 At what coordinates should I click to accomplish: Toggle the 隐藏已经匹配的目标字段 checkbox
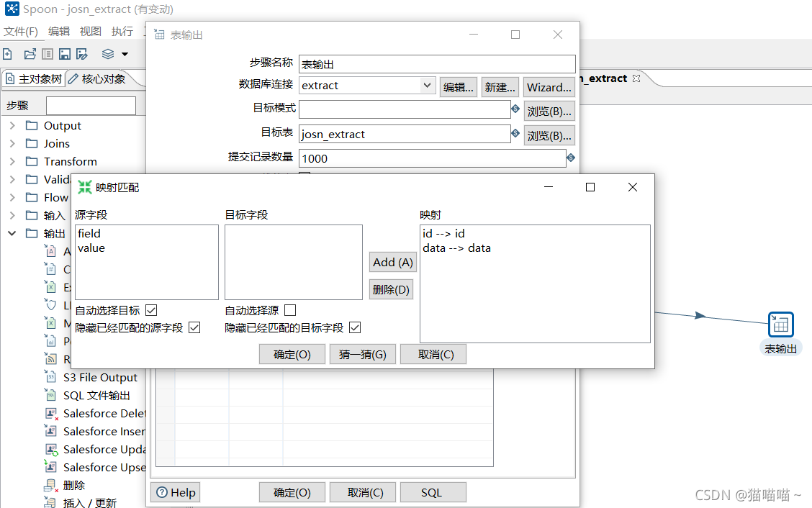click(x=355, y=328)
